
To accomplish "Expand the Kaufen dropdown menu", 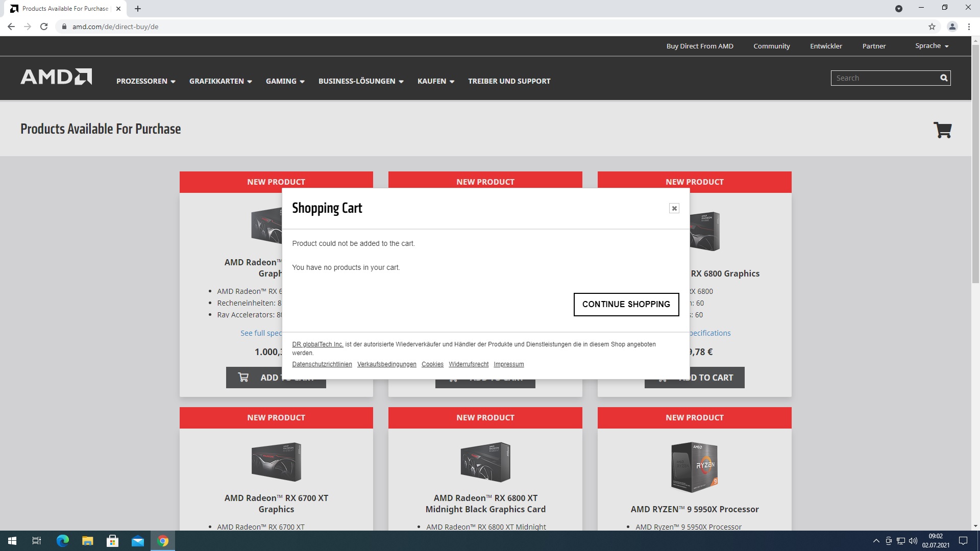I will coord(435,81).
